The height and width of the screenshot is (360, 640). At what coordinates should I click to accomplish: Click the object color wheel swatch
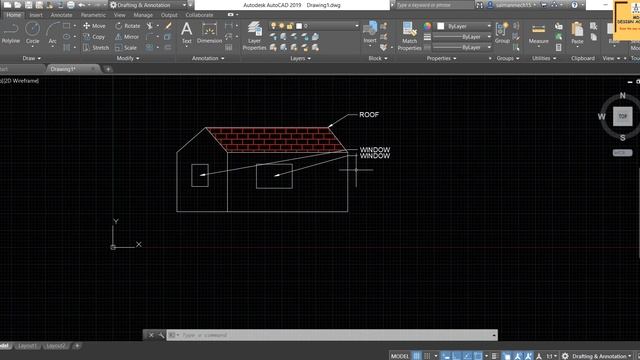427,26
